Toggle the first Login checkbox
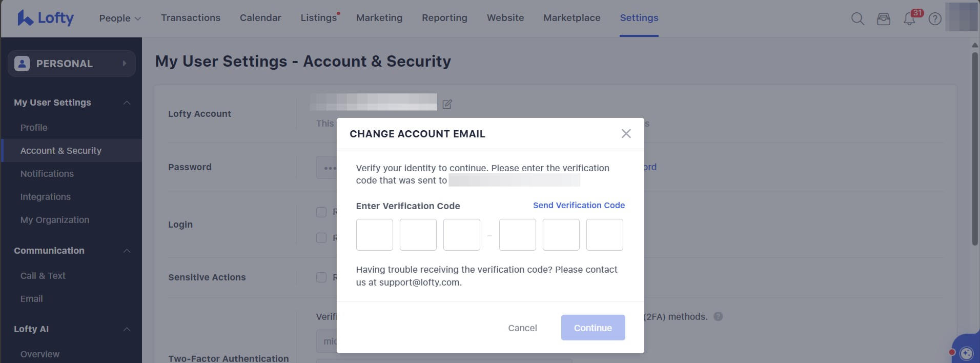The width and height of the screenshot is (980, 363). pos(321,212)
